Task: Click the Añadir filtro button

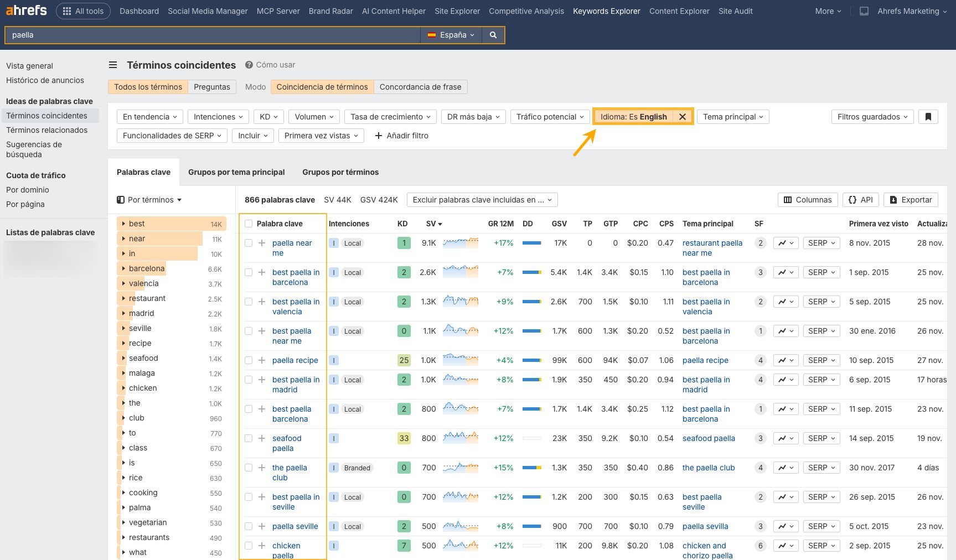Action: click(x=402, y=135)
